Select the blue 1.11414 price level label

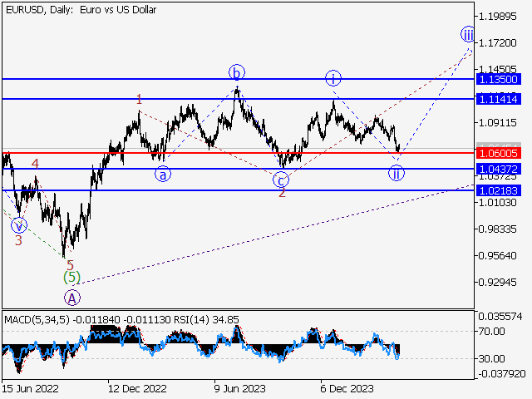pyautogui.click(x=499, y=100)
